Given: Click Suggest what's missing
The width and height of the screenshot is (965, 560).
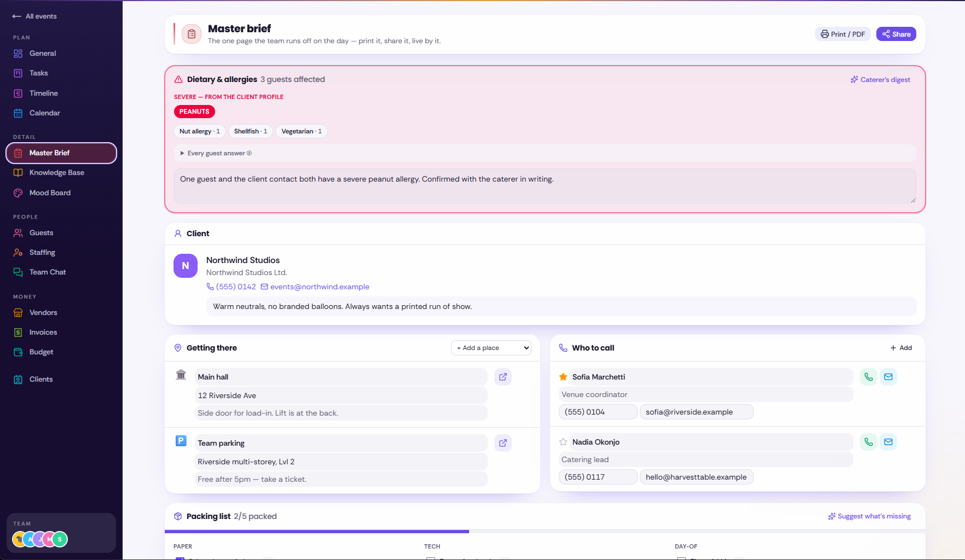Looking at the screenshot, I should pos(869,516).
